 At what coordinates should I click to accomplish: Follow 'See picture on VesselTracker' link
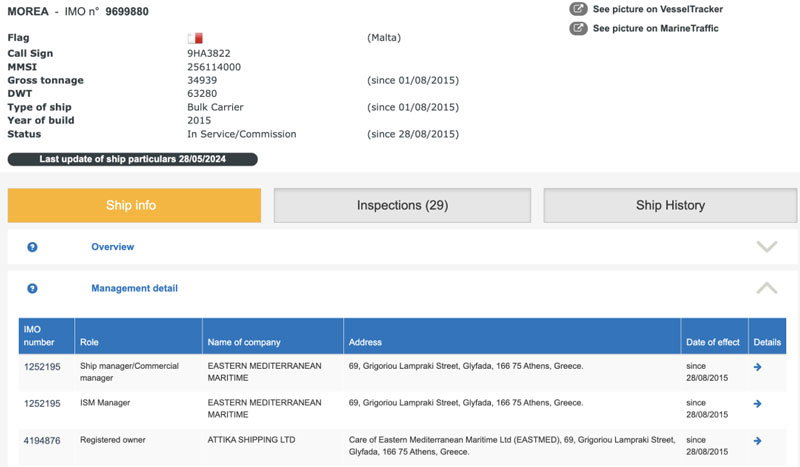658,9
